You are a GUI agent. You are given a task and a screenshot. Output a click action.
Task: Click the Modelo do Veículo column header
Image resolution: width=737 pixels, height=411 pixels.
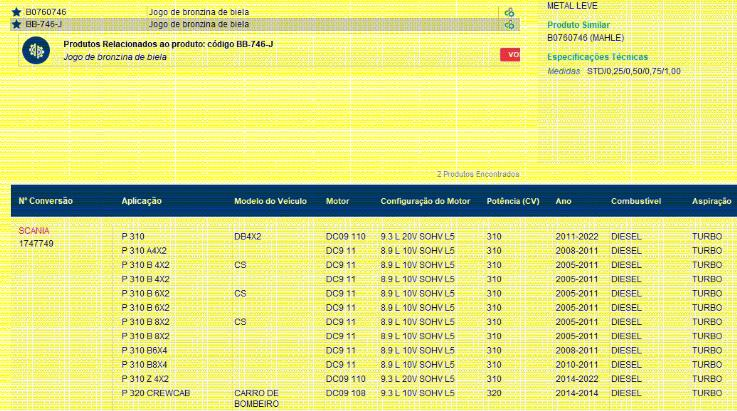click(x=270, y=201)
